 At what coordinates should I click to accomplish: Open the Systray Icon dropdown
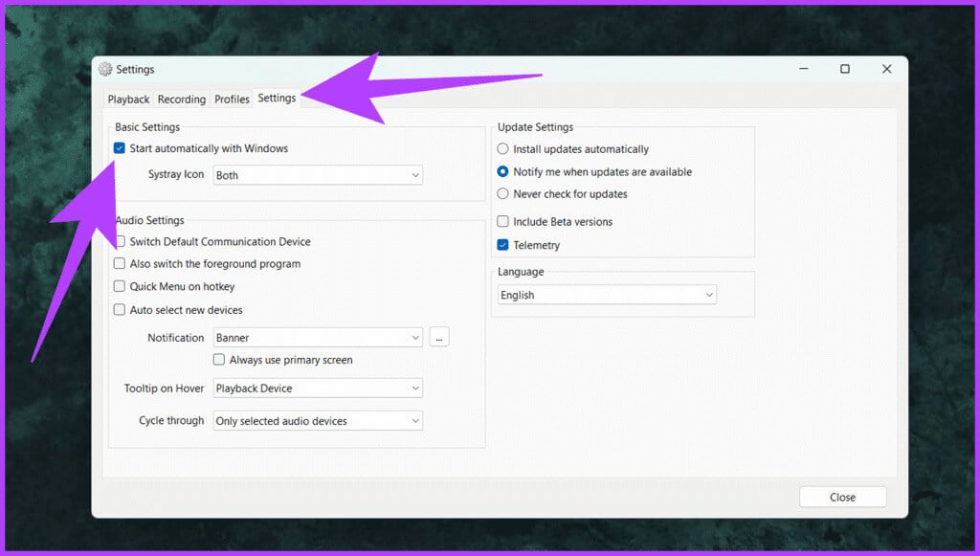pyautogui.click(x=318, y=175)
